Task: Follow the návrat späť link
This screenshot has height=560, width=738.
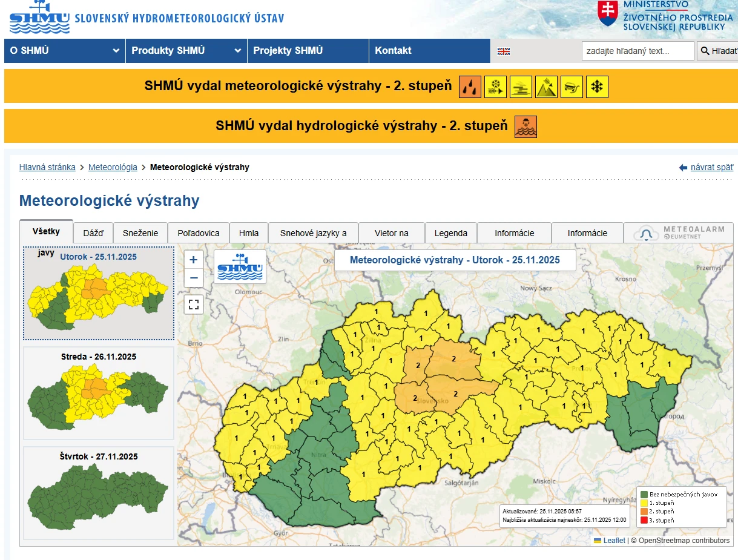Action: pyautogui.click(x=711, y=168)
